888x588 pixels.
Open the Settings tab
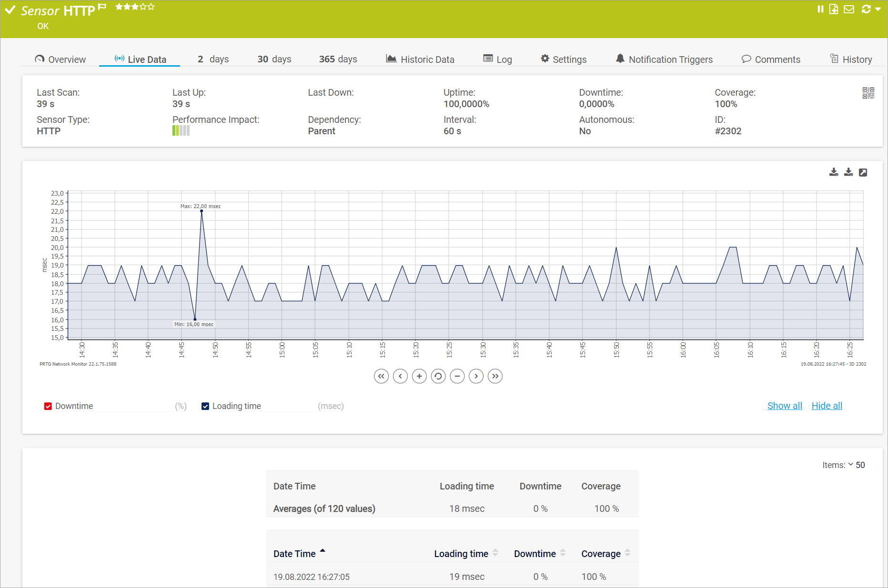564,59
